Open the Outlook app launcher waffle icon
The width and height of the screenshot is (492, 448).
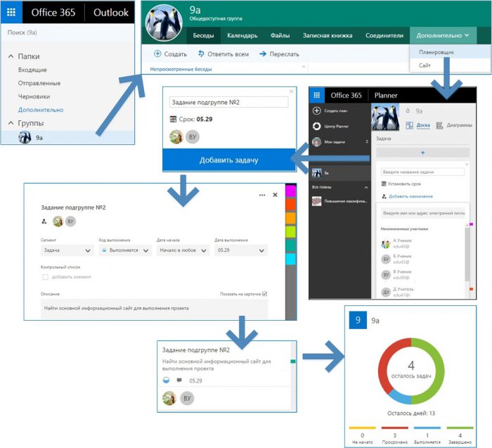pyautogui.click(x=11, y=12)
